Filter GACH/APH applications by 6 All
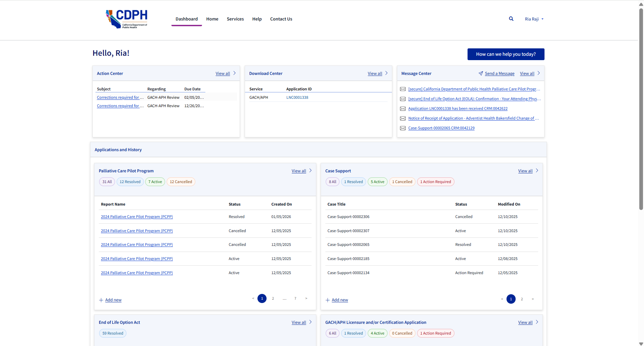Viewport: 644px width, 346px height. click(x=332, y=333)
